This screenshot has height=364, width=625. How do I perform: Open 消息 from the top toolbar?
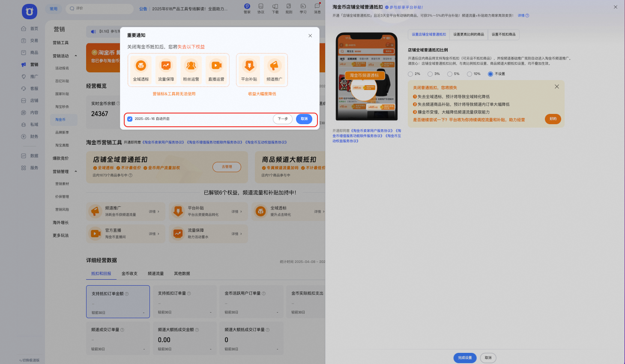[317, 8]
